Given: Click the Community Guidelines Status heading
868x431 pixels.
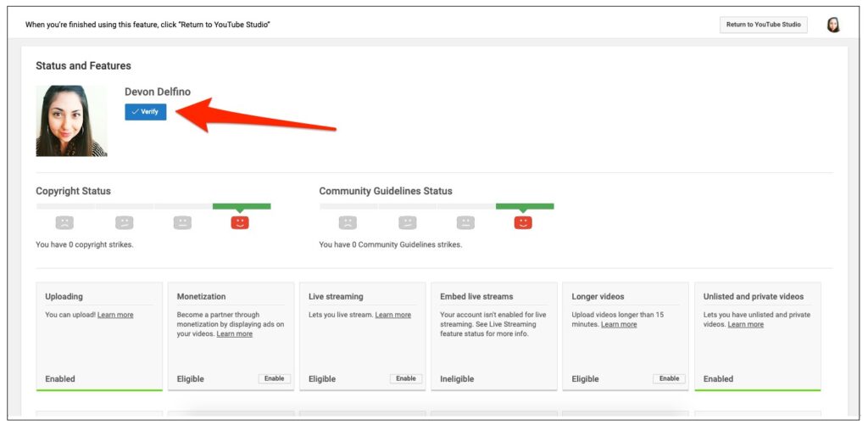Looking at the screenshot, I should point(386,191).
